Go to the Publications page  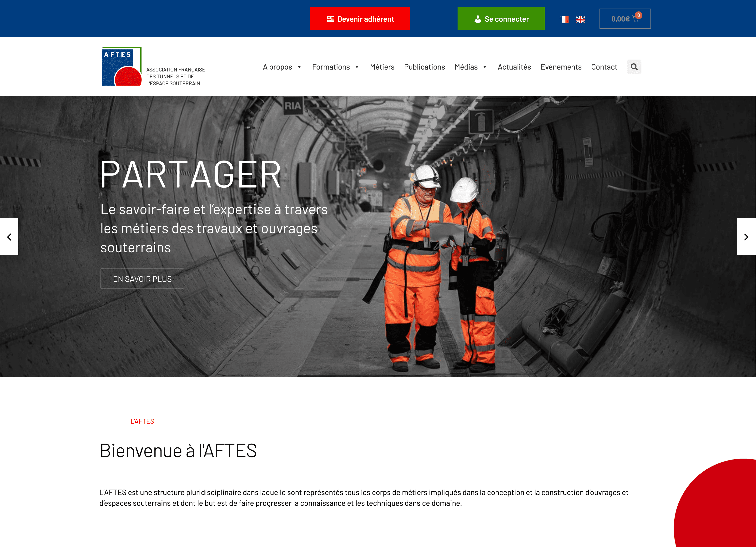(x=425, y=67)
